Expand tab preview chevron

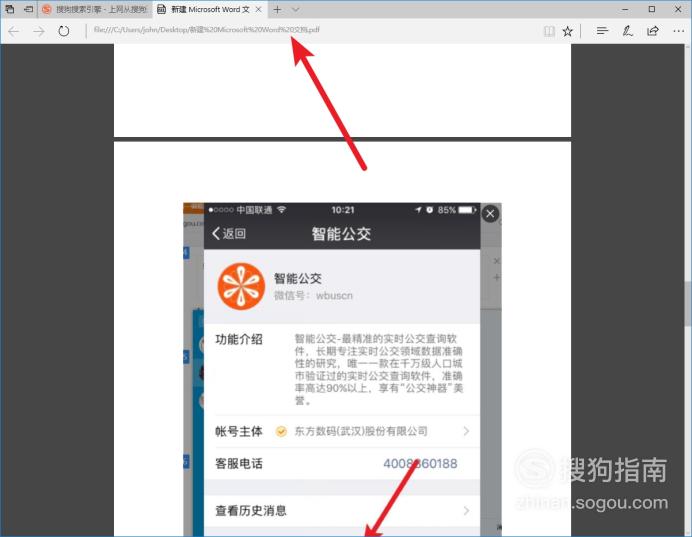[x=296, y=9]
